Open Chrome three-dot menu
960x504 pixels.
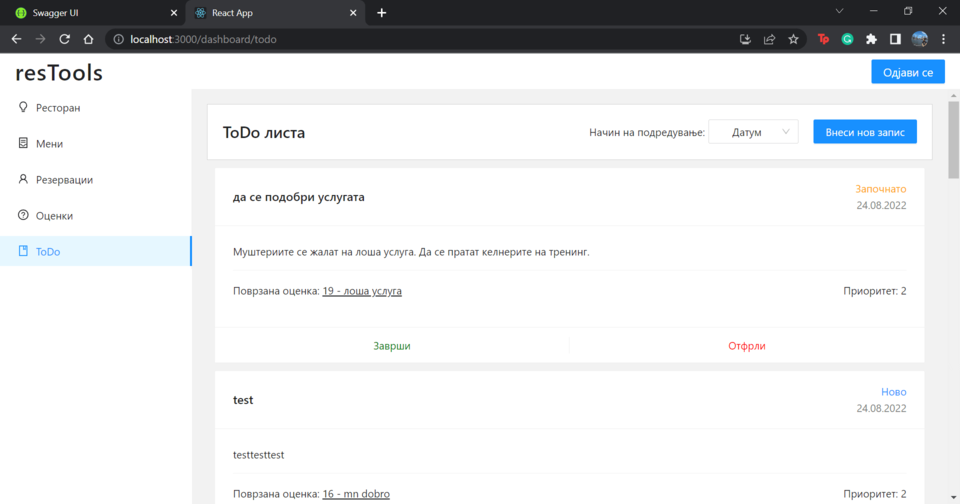[943, 39]
